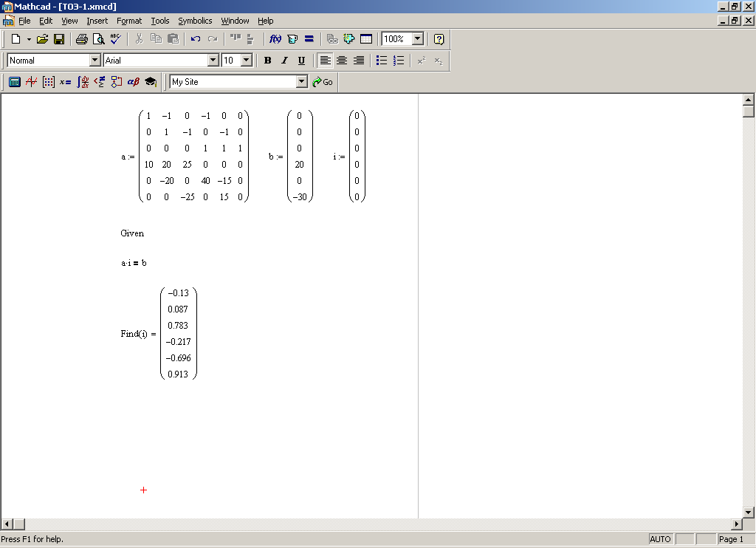This screenshot has height=548, width=756.
Task: Open the Tools menu
Action: tap(160, 21)
